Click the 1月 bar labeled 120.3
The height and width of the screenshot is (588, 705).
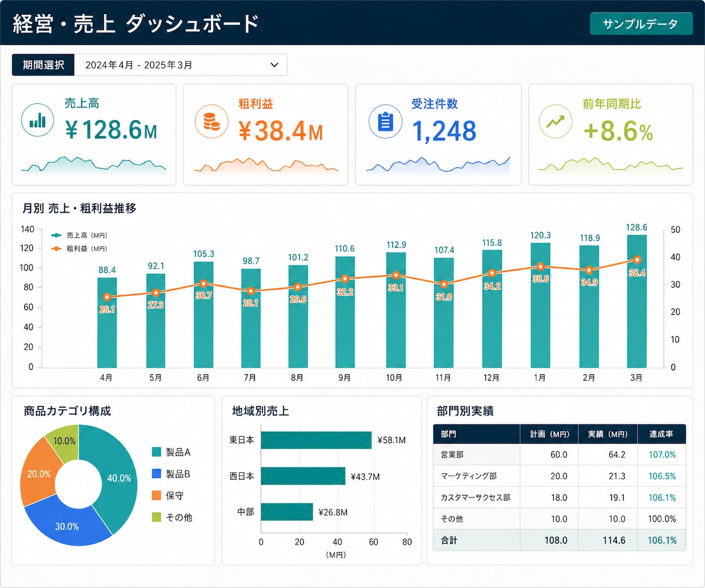point(540,305)
